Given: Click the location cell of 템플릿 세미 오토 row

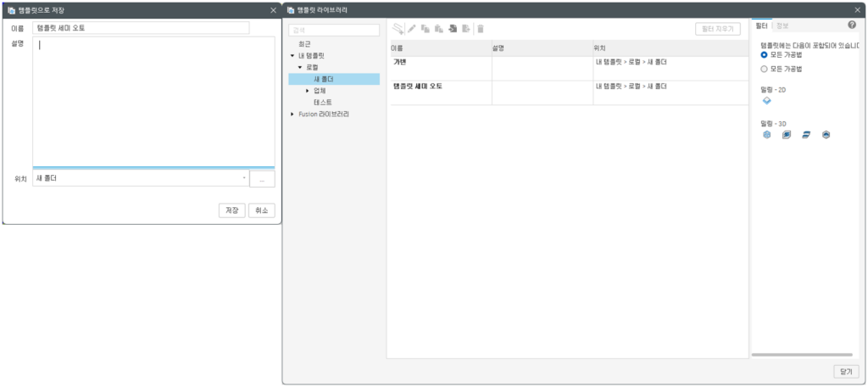Looking at the screenshot, I should pos(670,93).
